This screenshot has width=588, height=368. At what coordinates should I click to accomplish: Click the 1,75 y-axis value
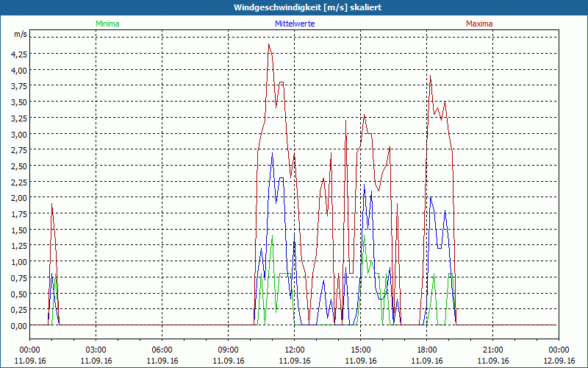19,213
